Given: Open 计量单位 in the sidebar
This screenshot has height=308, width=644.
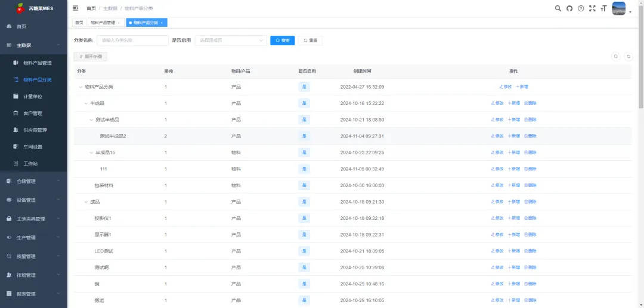Looking at the screenshot, I should (x=33, y=97).
